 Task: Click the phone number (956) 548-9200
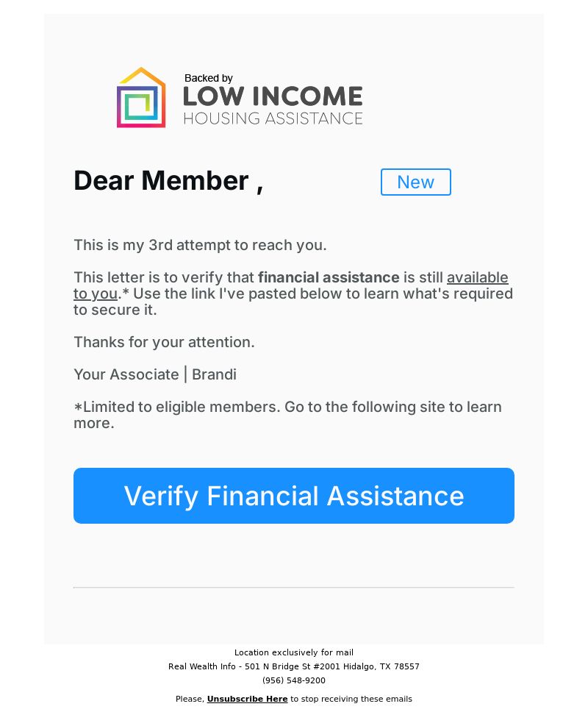click(x=294, y=680)
